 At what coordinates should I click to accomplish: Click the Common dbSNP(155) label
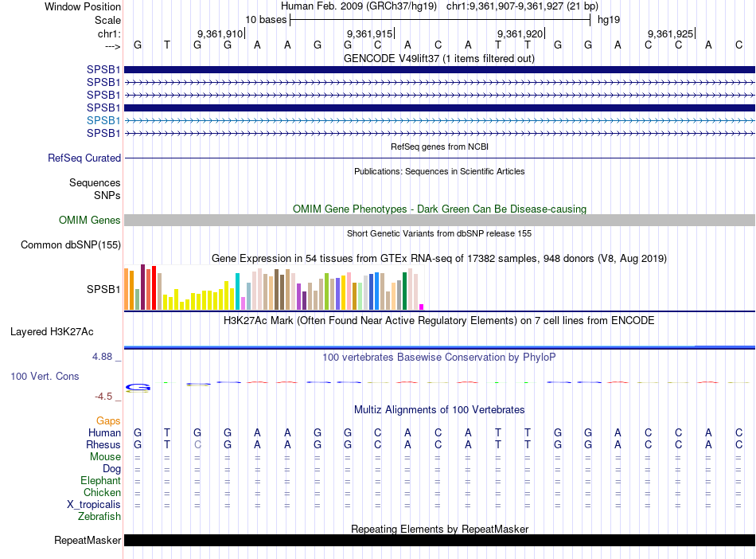(71, 244)
